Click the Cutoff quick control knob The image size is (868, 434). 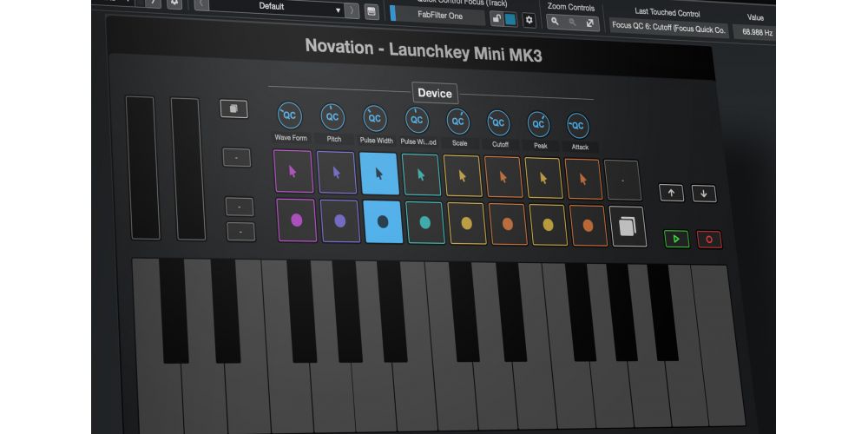point(498,123)
